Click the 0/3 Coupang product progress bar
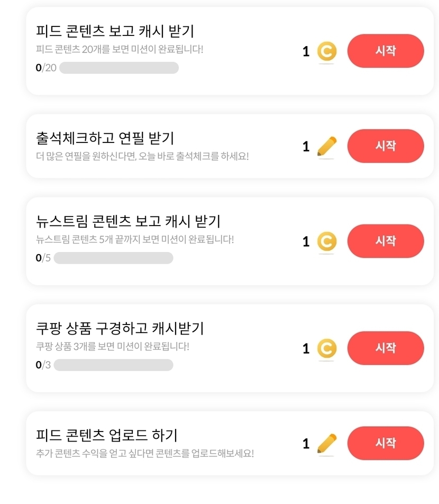439x504 pixels. click(x=113, y=365)
